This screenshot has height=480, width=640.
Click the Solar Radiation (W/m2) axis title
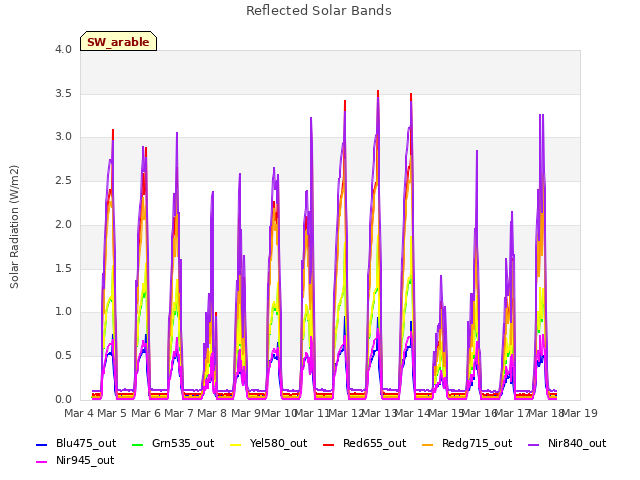[14, 227]
